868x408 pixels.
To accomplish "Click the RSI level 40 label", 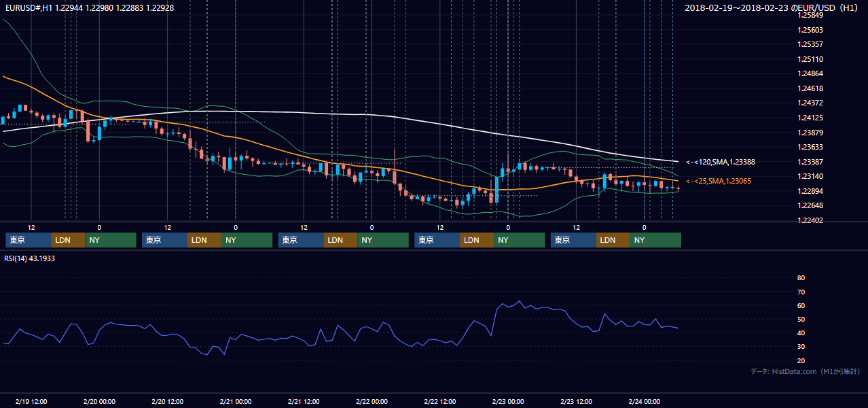I will click(x=801, y=333).
